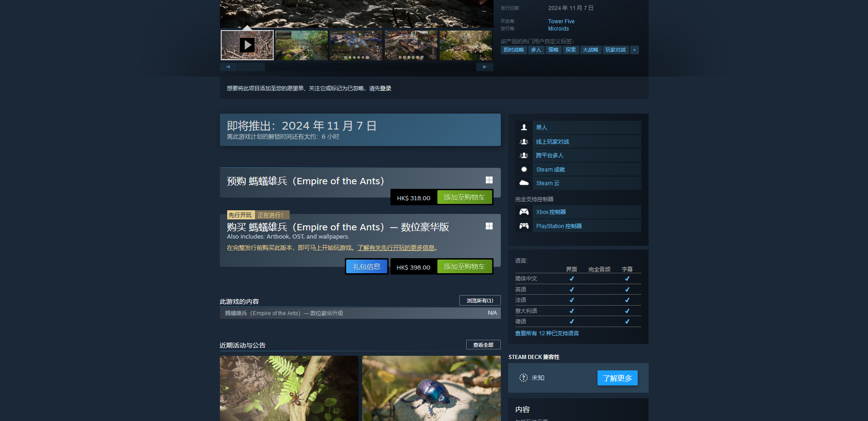Click the online PvP icon
This screenshot has width=868, height=421.
(x=524, y=142)
